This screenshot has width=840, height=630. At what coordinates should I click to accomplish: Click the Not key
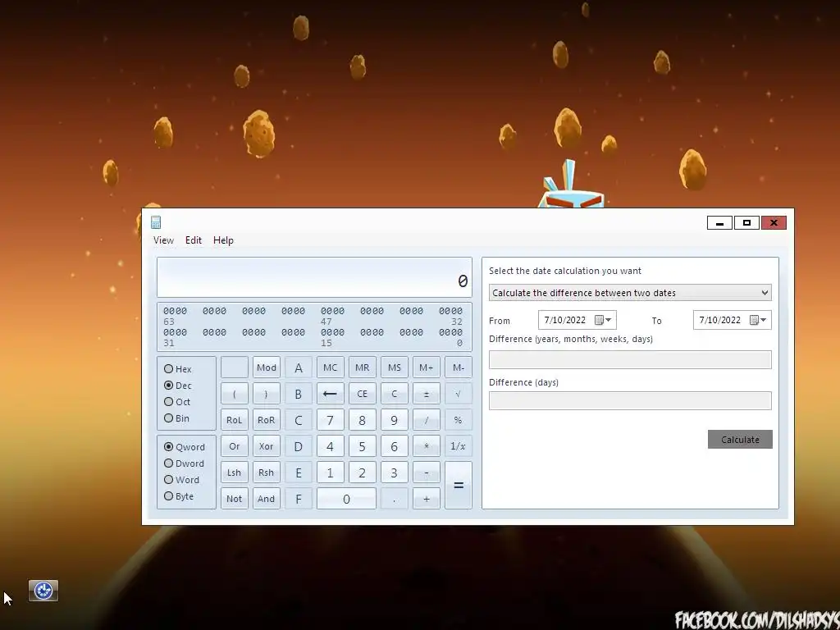point(234,499)
